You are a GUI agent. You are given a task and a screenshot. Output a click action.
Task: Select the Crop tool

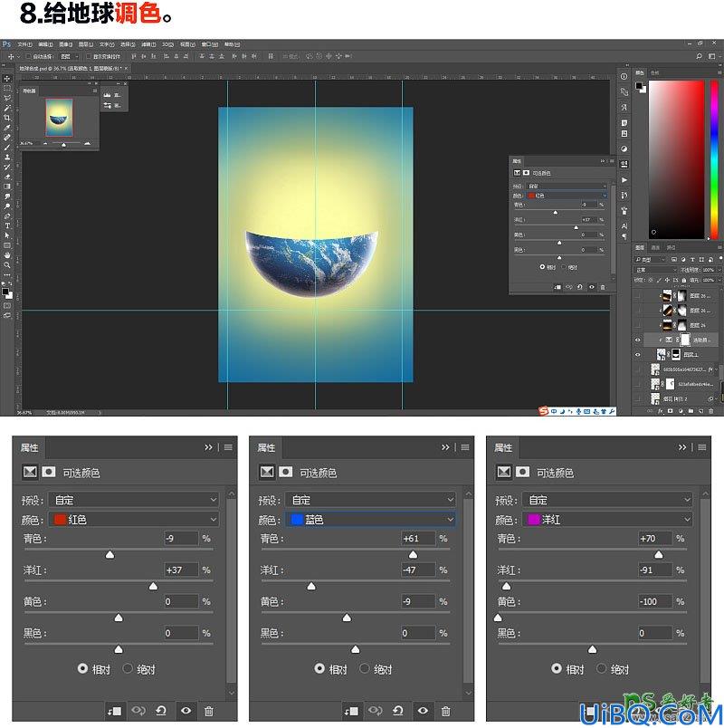[7, 118]
